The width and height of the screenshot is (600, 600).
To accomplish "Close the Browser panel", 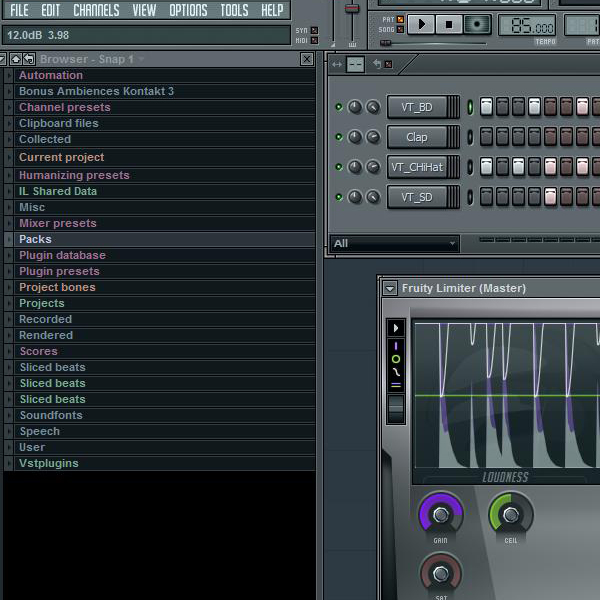I will pos(307,59).
